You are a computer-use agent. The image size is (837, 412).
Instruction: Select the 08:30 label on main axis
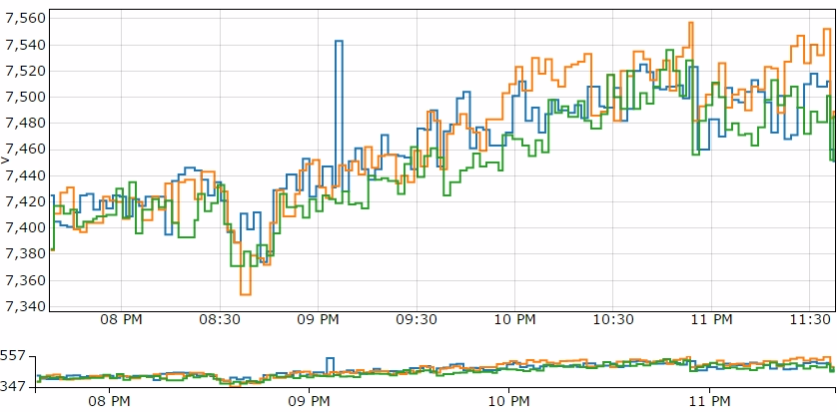tap(220, 320)
